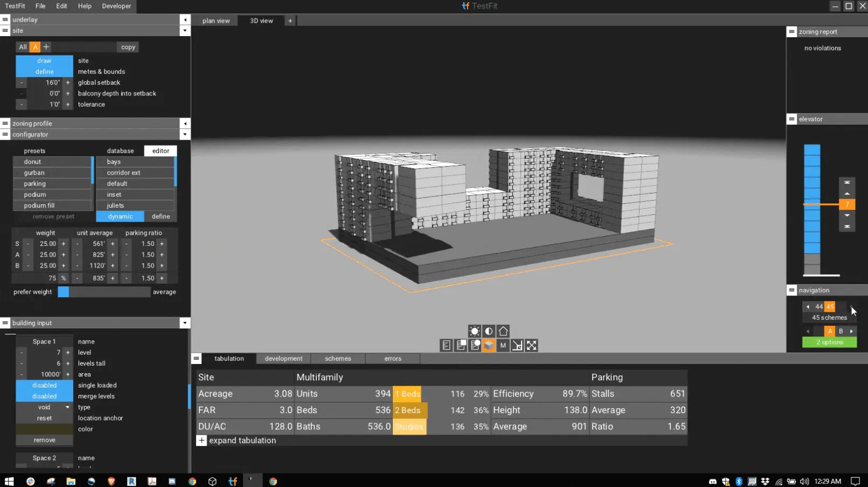
Task: Open the void type dropdown
Action: tap(44, 407)
